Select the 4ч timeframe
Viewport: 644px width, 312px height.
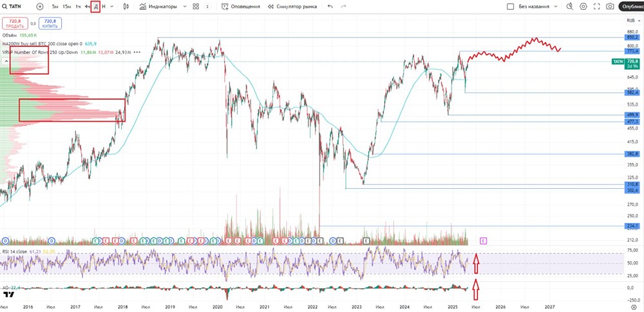[x=87, y=6]
